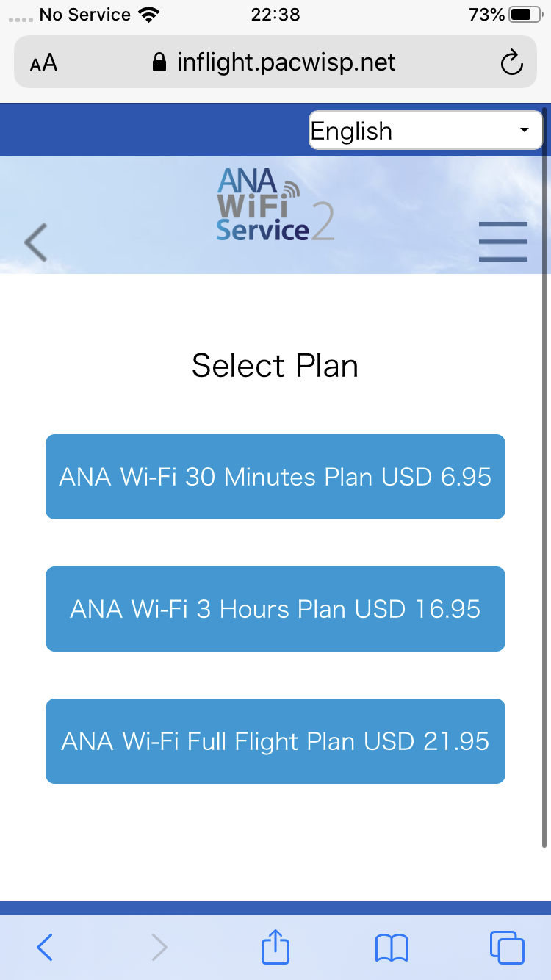Choose ANA Wi-Fi 3 Hours Plan

[x=275, y=609]
